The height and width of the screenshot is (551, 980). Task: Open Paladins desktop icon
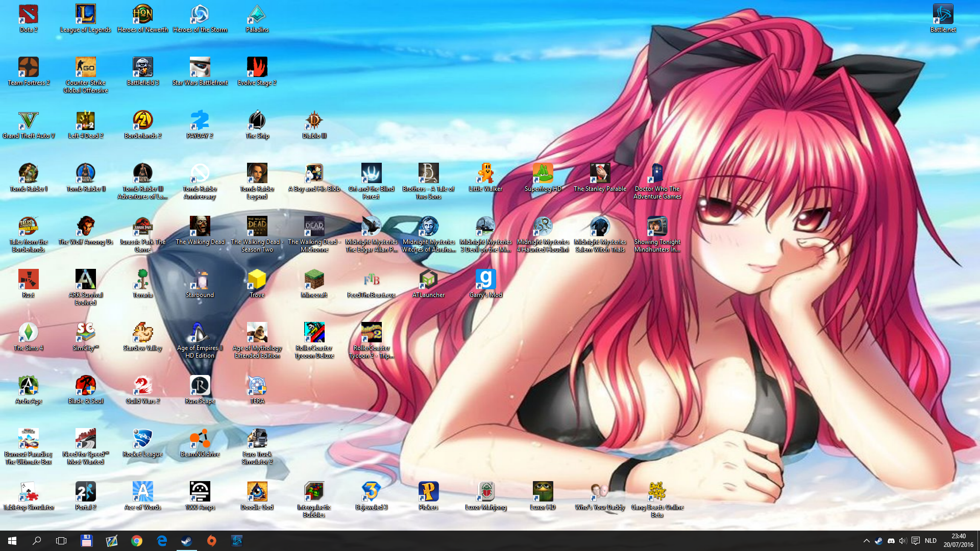(x=257, y=18)
